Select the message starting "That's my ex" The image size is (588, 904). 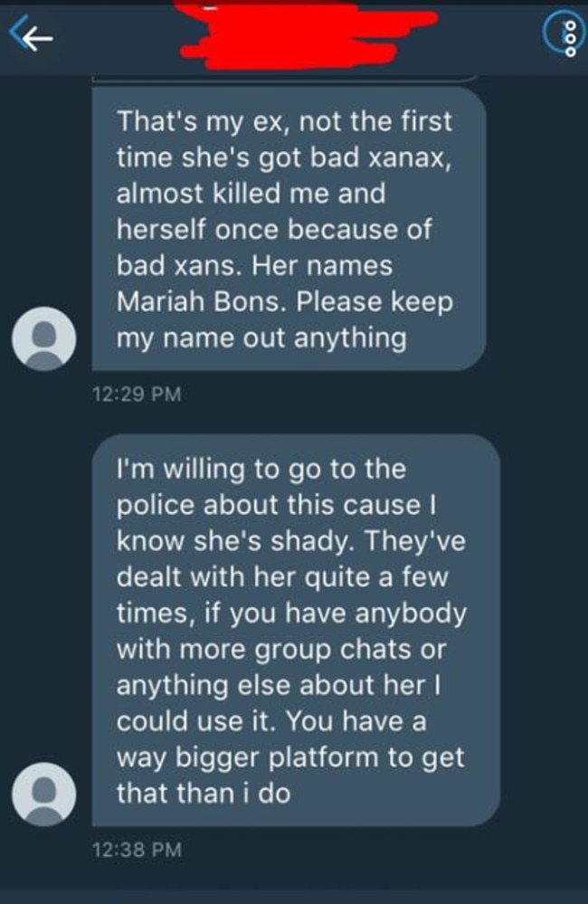coord(289,229)
